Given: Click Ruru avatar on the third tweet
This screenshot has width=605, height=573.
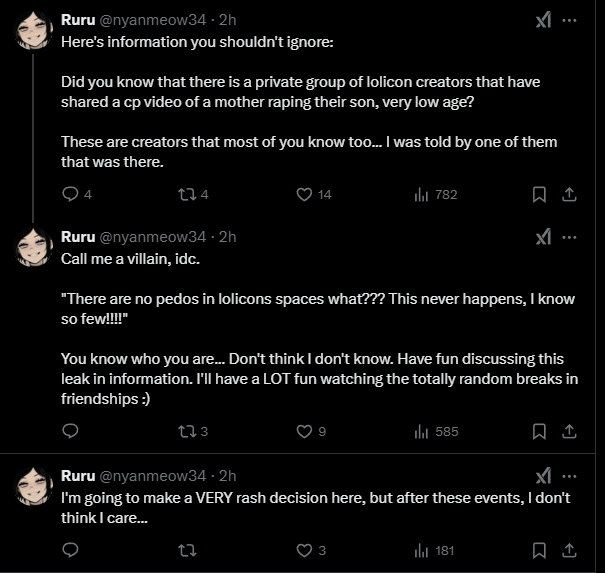Looking at the screenshot, I should (34, 486).
